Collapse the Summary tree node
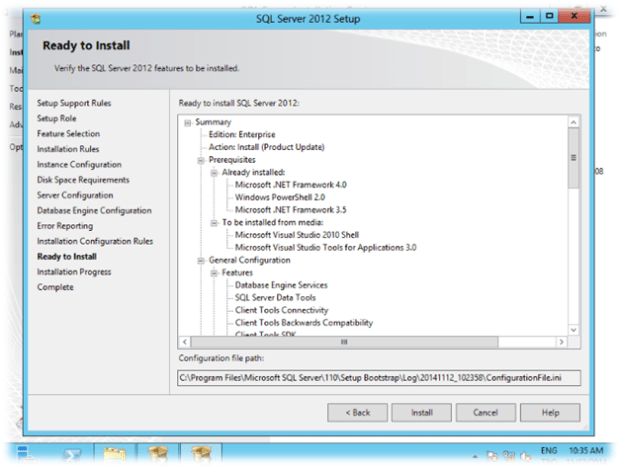This screenshot has height=467, width=620. tap(188, 122)
